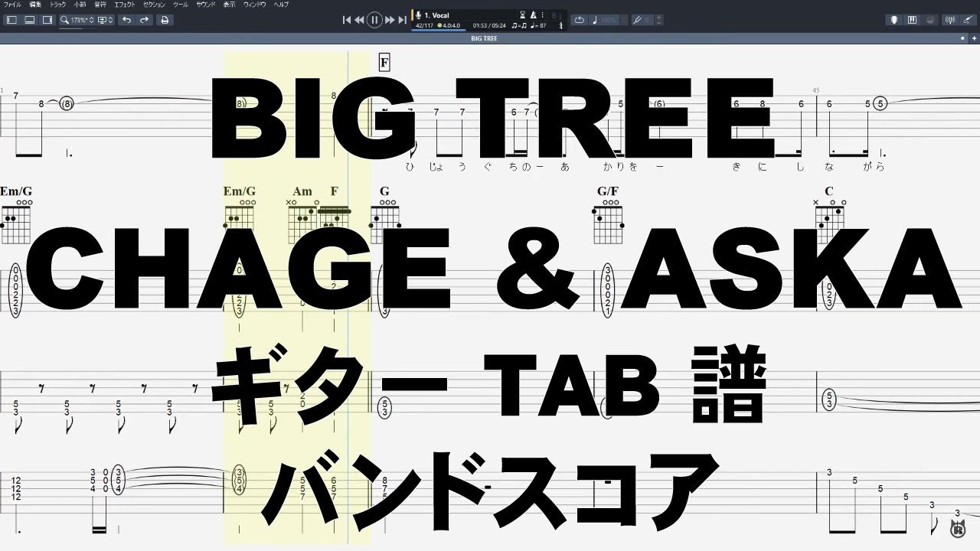Image resolution: width=980 pixels, height=551 pixels.
Task: Open the display mode selector
Action: click(x=106, y=20)
